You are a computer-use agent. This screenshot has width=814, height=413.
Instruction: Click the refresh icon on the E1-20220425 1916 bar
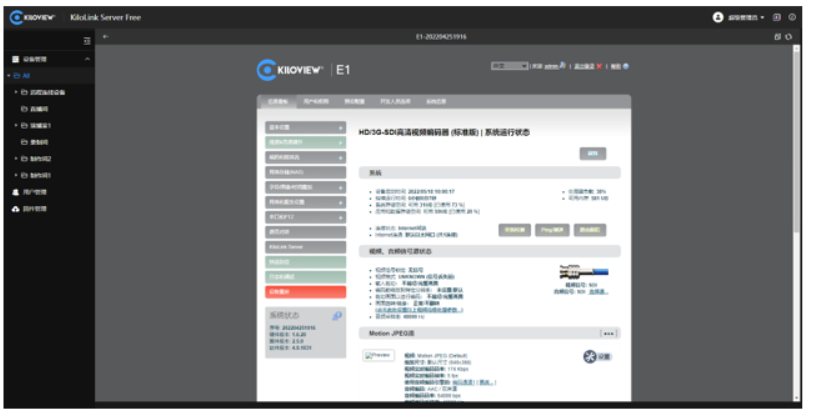[789, 37]
